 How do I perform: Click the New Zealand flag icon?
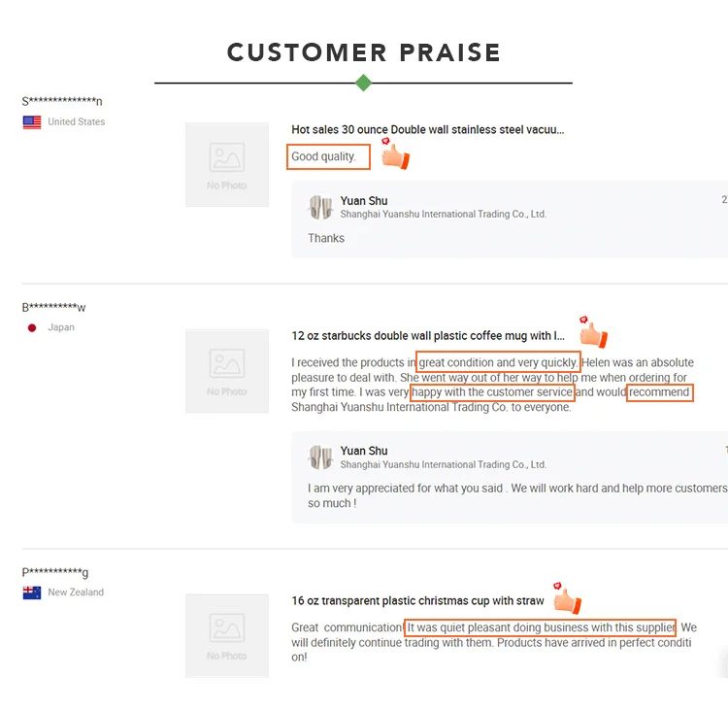(x=32, y=592)
